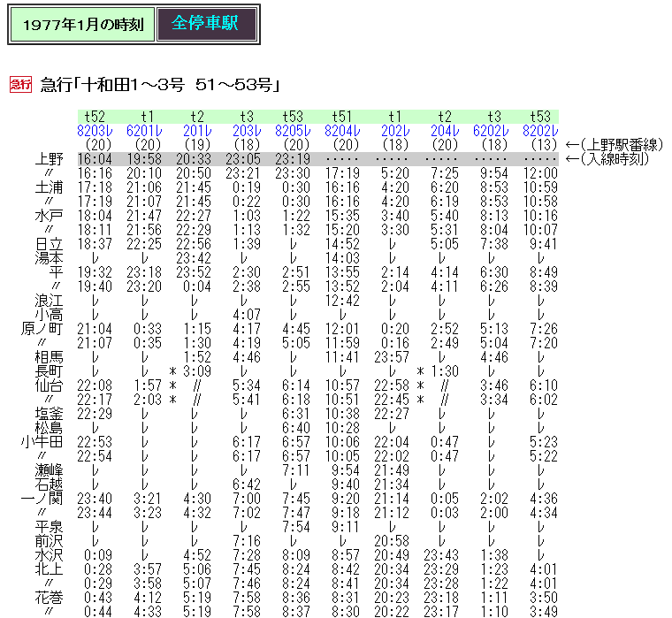Click the 3:09 time in 長町 row
This screenshot has height=618, width=672.
pyautogui.click(x=197, y=371)
